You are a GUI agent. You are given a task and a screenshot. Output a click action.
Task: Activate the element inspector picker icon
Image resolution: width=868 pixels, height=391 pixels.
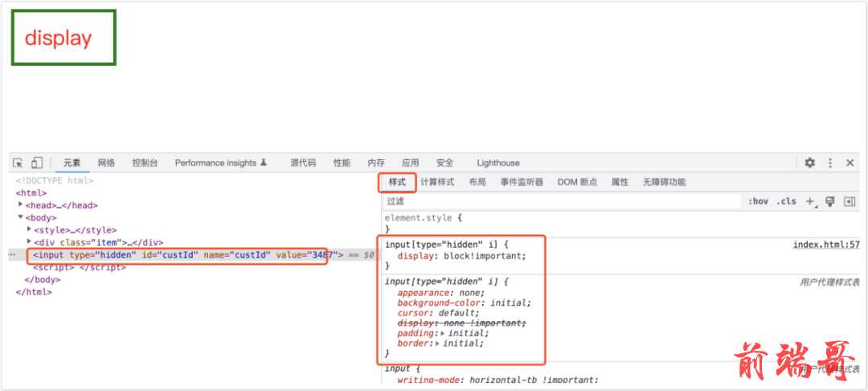click(x=18, y=163)
